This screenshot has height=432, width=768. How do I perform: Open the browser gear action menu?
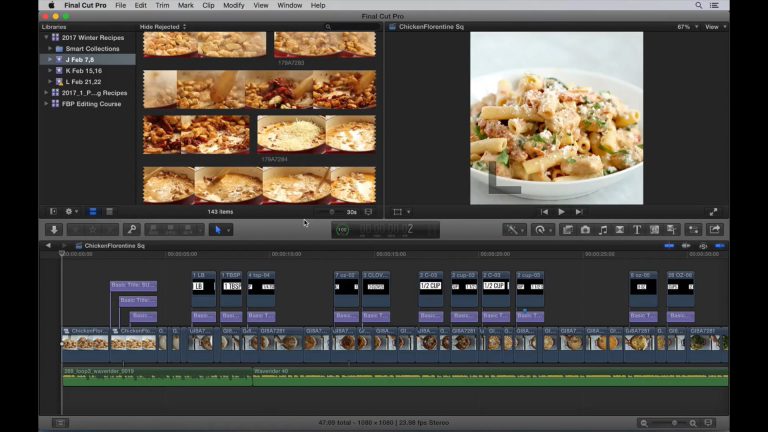click(72, 212)
